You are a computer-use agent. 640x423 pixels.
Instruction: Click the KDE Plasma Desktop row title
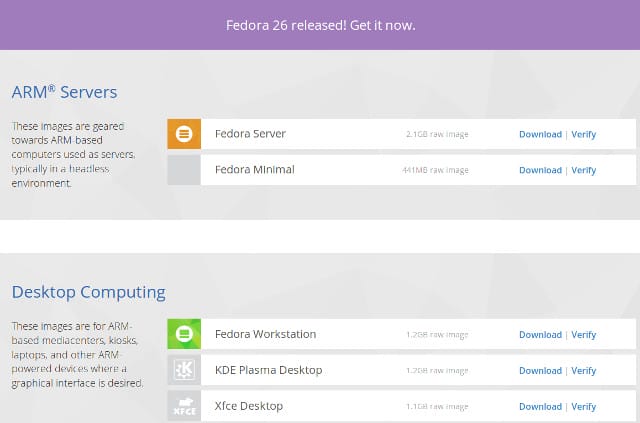point(269,370)
